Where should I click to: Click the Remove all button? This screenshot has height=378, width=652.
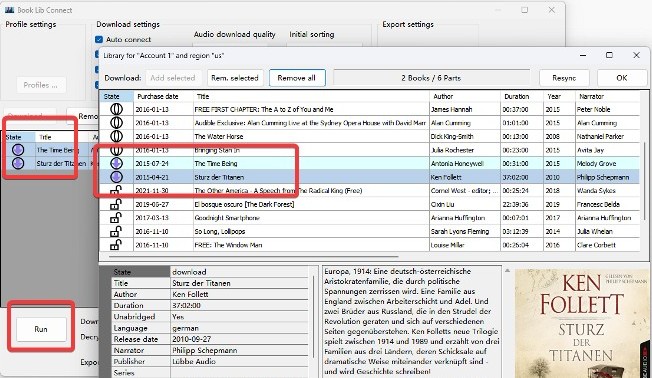coord(297,78)
